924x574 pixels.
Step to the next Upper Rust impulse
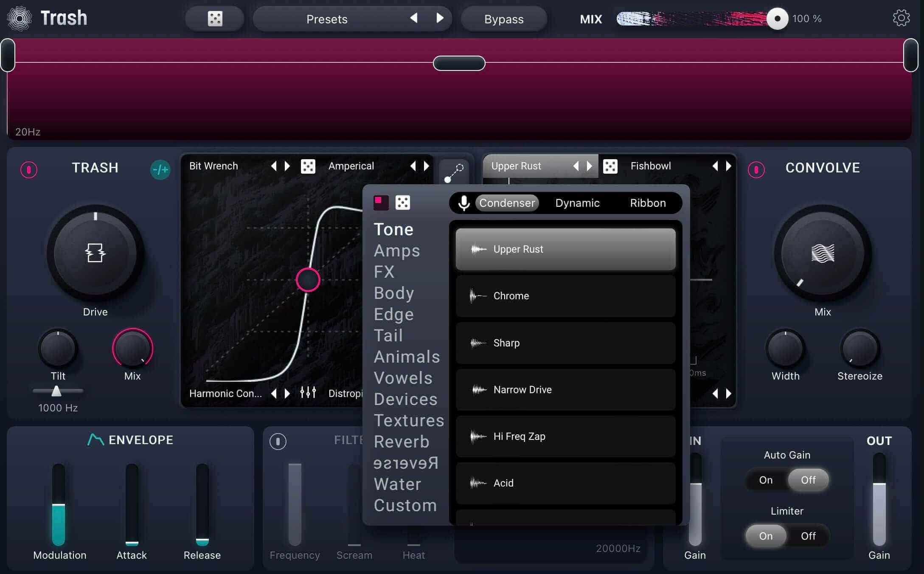(590, 166)
